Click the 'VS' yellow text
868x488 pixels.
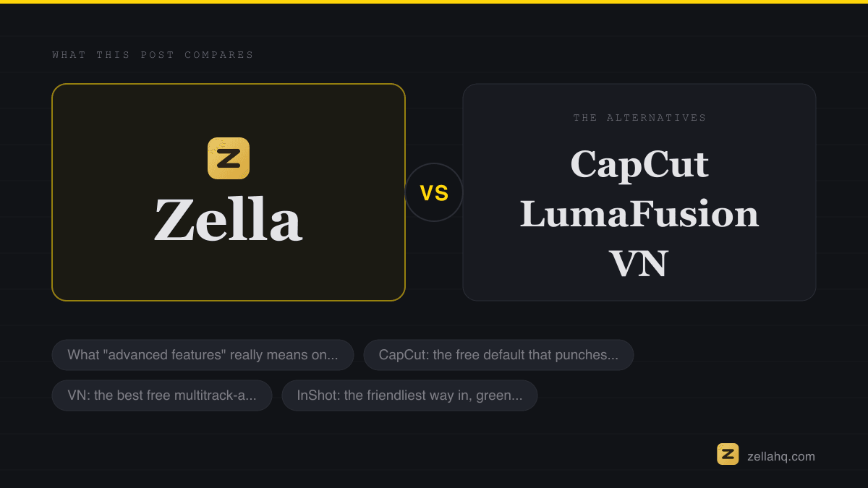click(434, 193)
